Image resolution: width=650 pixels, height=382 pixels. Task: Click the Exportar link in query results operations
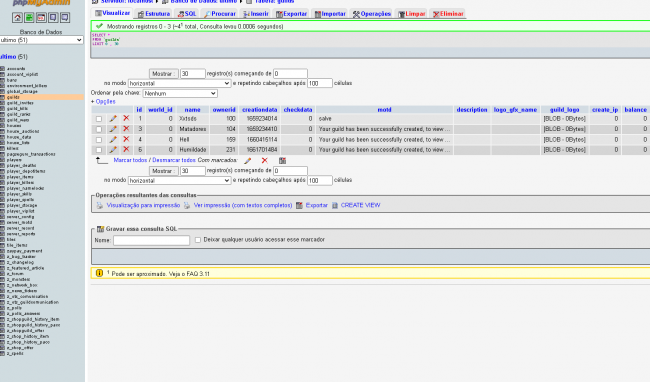(316, 205)
